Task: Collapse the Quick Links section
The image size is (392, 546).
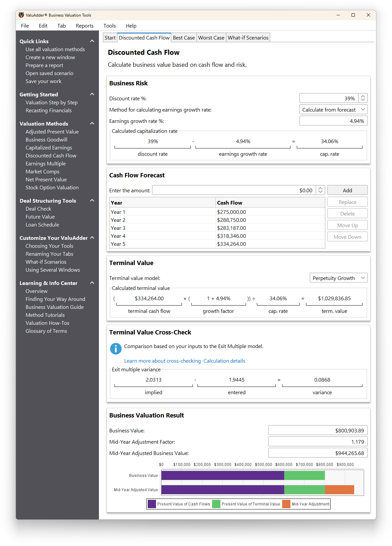Action: coord(92,41)
